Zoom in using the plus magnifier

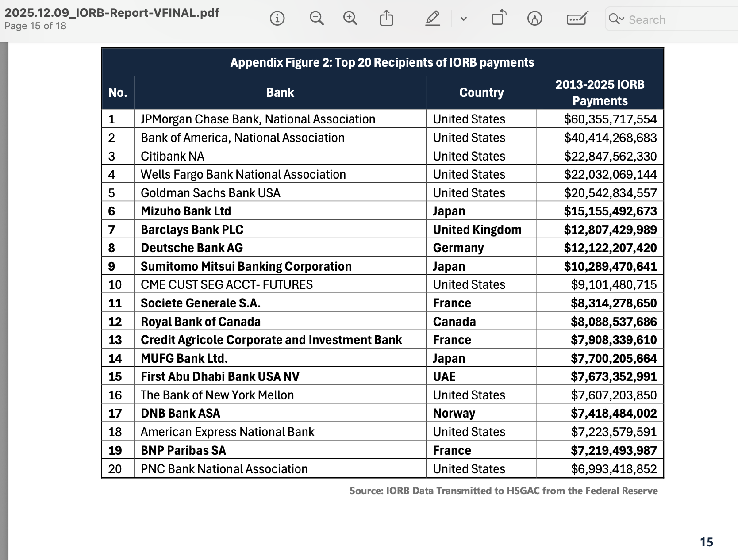[x=350, y=19]
